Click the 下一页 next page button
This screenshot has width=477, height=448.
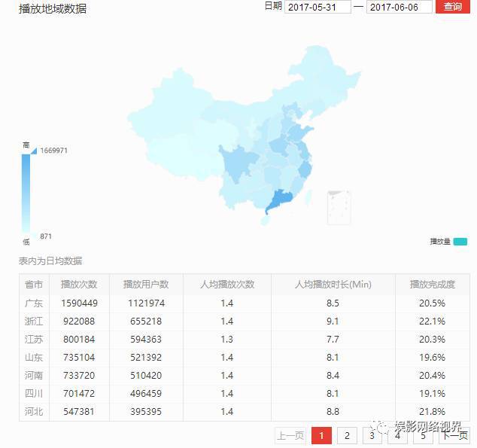tap(454, 436)
